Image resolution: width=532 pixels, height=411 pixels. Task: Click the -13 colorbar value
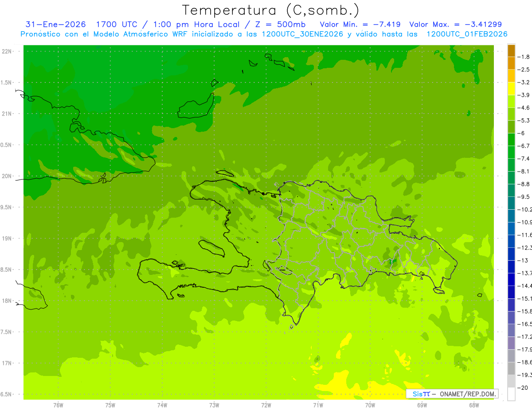[x=523, y=260]
